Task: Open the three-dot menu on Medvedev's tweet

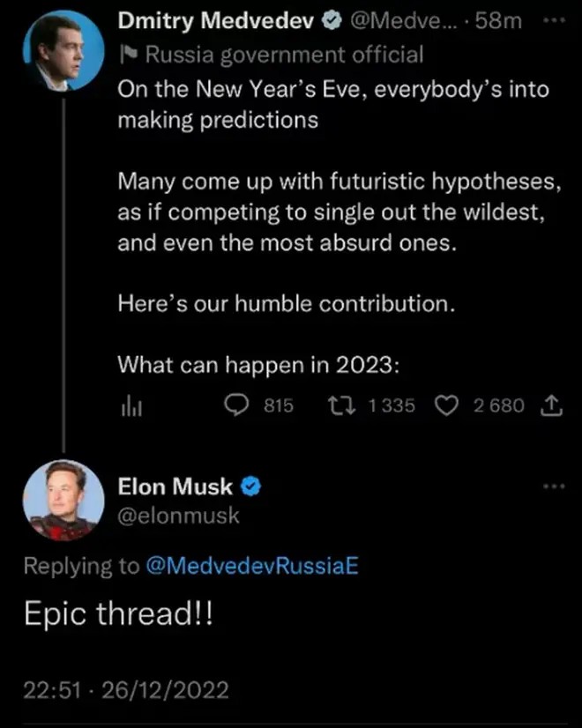Action: [x=554, y=20]
